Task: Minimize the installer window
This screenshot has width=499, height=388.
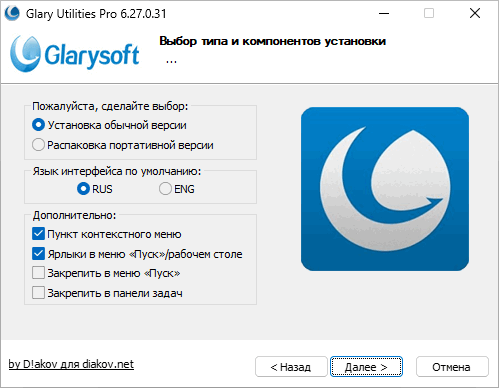Action: [384, 13]
